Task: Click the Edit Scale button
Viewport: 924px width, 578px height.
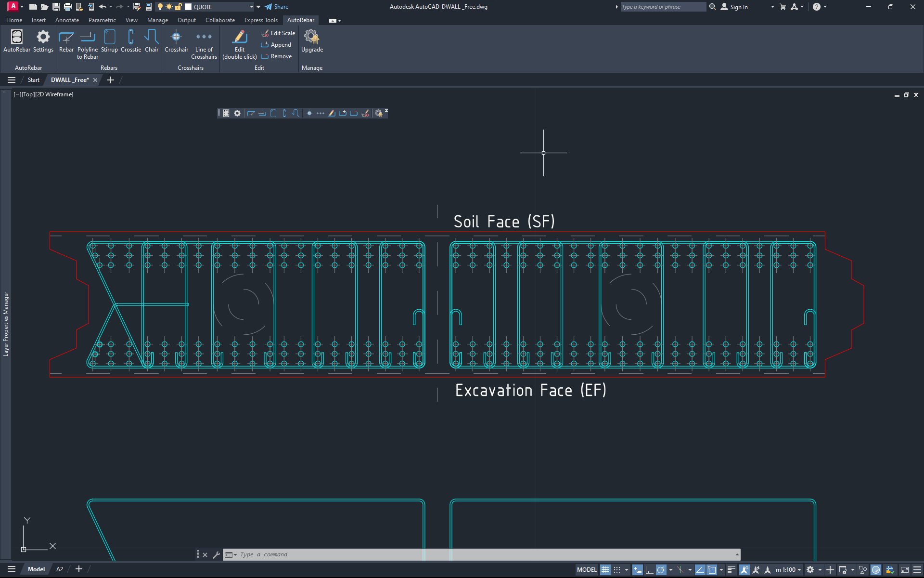Action: coord(278,33)
